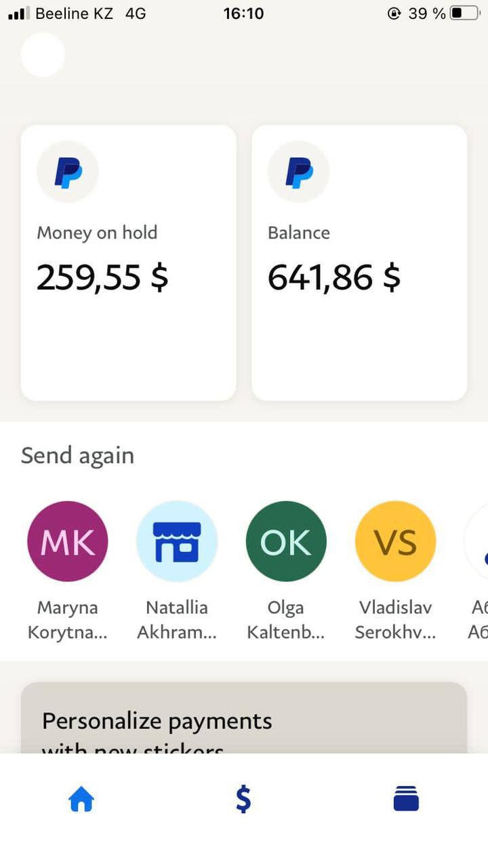This screenshot has width=488, height=868.
Task: Tap the PayPal logo on Balance card
Action: tap(299, 172)
